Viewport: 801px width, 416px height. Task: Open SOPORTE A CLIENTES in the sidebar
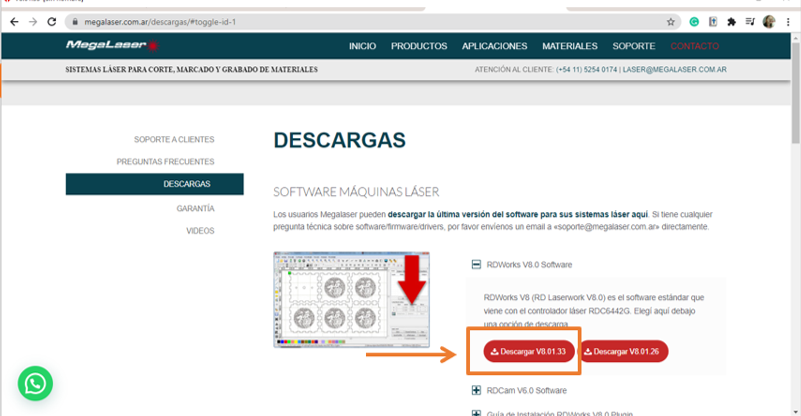coord(174,140)
